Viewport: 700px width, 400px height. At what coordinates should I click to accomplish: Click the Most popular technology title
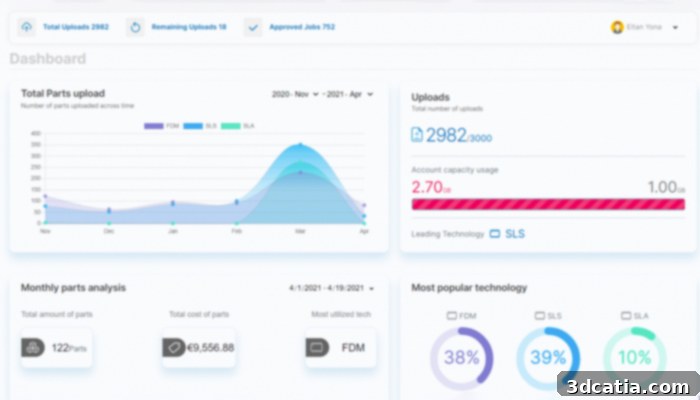point(469,288)
